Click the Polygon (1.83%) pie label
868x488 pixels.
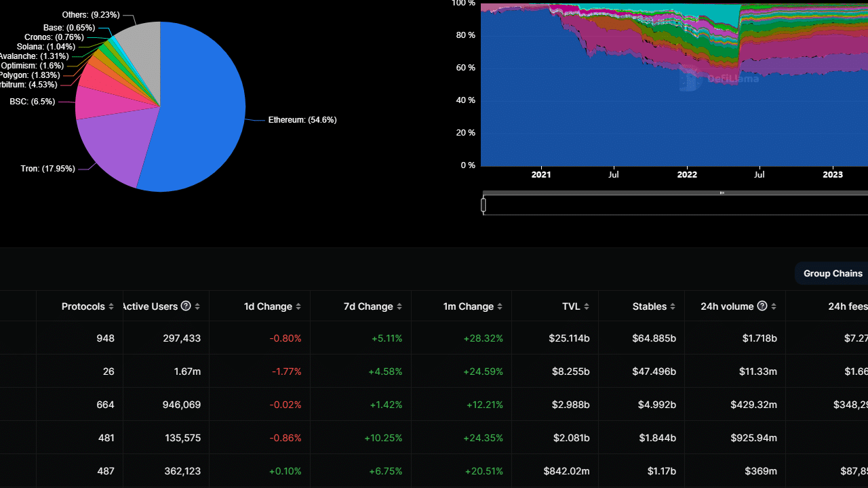coord(30,75)
